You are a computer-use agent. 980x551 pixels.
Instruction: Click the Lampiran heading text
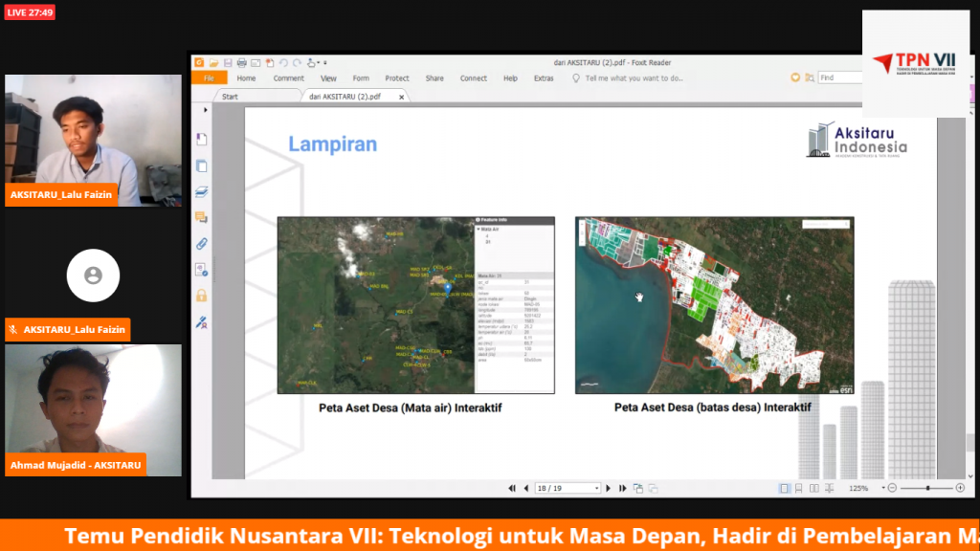(332, 144)
